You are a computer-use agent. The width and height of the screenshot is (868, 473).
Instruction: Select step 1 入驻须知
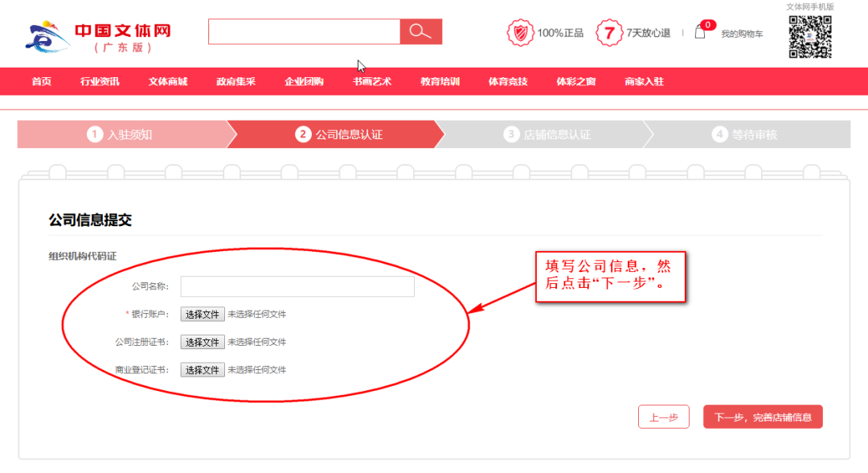pos(122,134)
